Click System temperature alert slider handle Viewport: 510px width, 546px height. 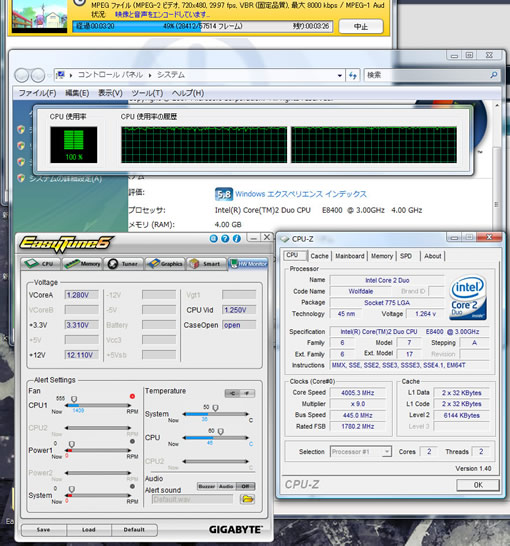point(215,408)
